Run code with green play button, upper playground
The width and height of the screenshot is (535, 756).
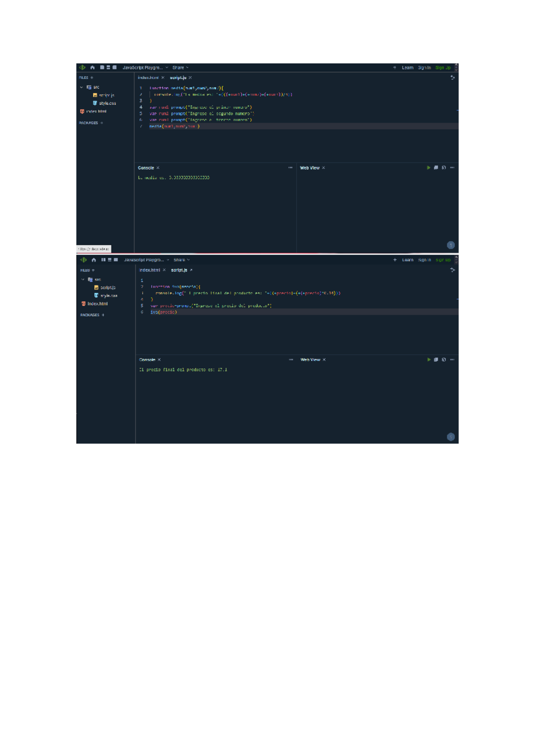point(428,168)
